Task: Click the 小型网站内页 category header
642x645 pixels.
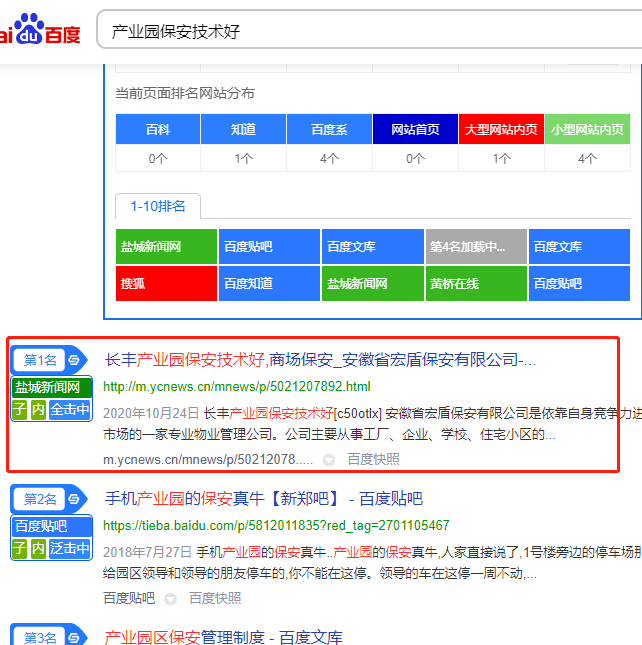Action: [587, 129]
